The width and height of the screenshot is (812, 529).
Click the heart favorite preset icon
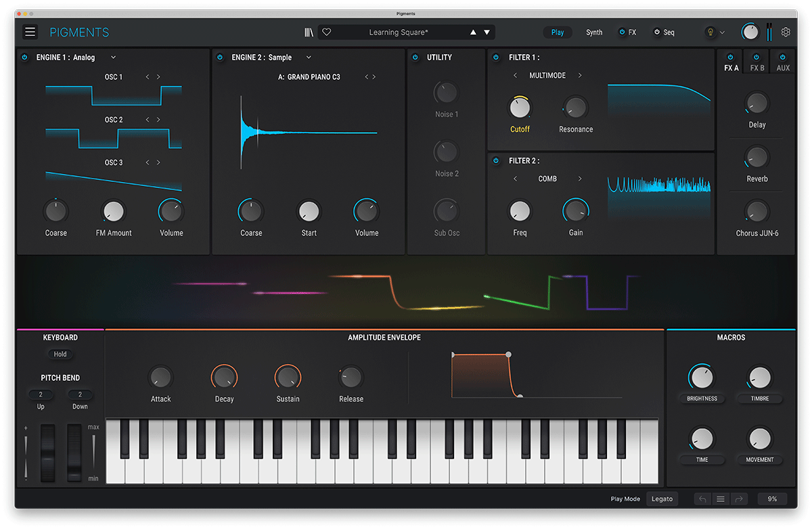[326, 32]
